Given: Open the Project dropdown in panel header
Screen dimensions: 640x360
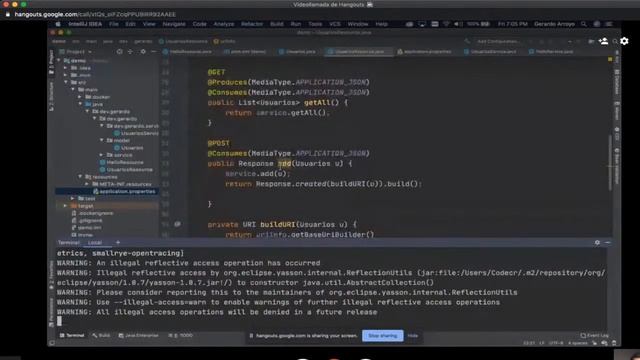Looking at the screenshot, I should point(76,52).
